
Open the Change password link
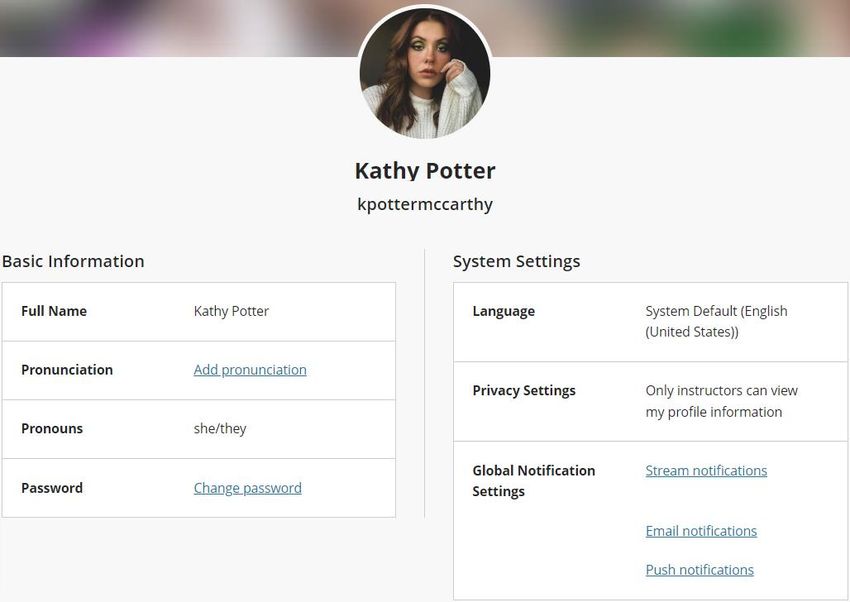(x=248, y=488)
